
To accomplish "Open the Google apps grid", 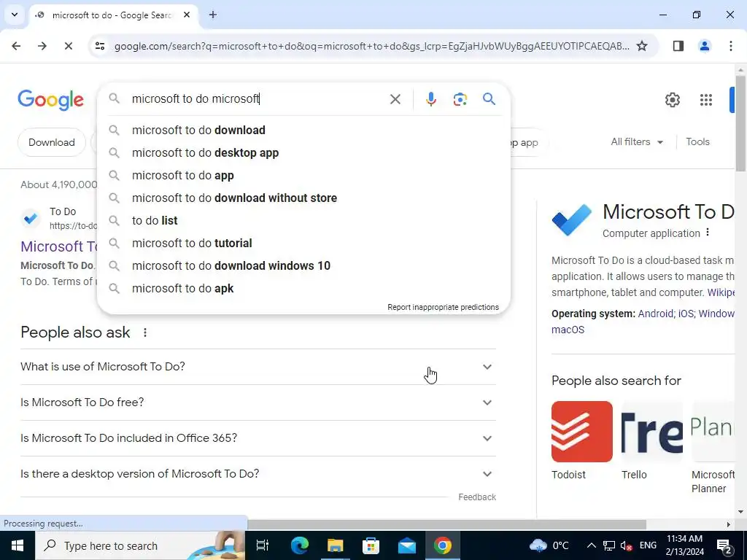I will click(705, 99).
